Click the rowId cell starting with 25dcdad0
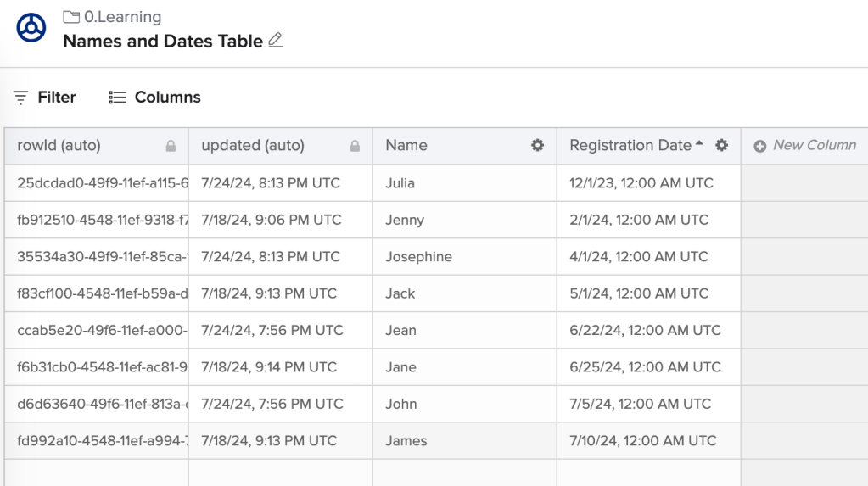The height and width of the screenshot is (486, 868). pyautogui.click(x=96, y=183)
